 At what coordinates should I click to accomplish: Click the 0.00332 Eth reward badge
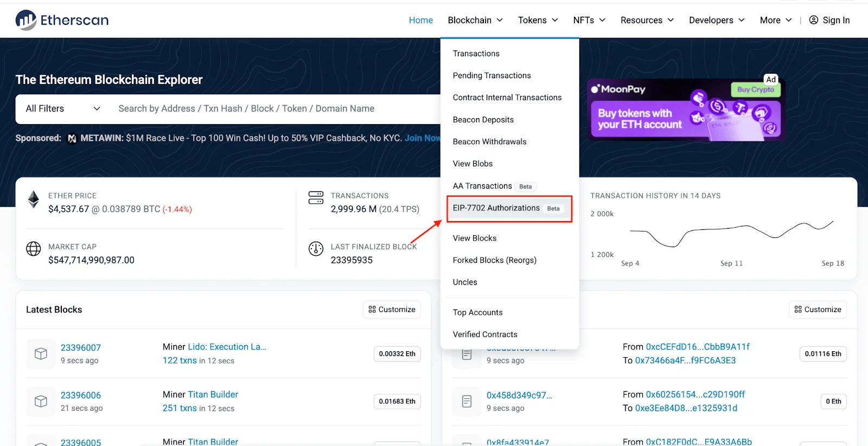click(397, 354)
